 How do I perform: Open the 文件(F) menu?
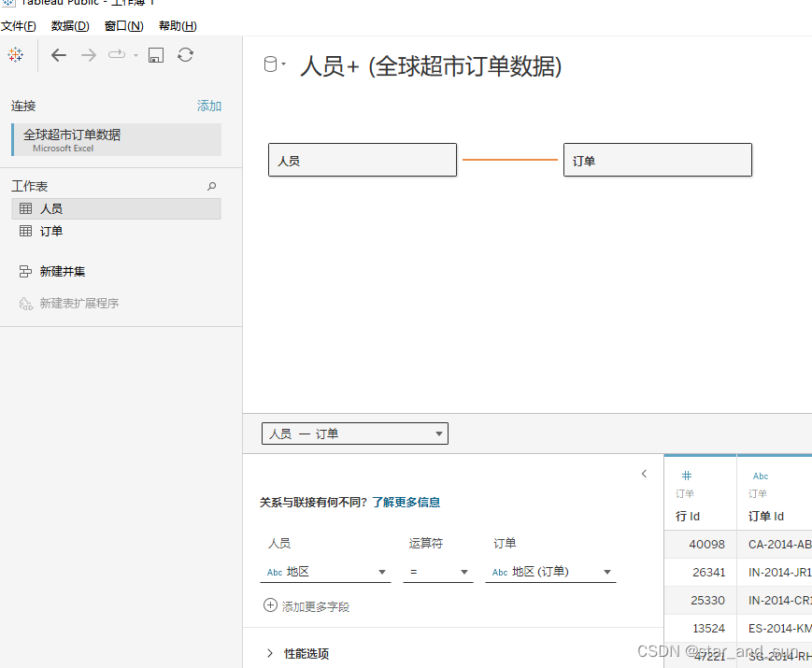[x=20, y=25]
